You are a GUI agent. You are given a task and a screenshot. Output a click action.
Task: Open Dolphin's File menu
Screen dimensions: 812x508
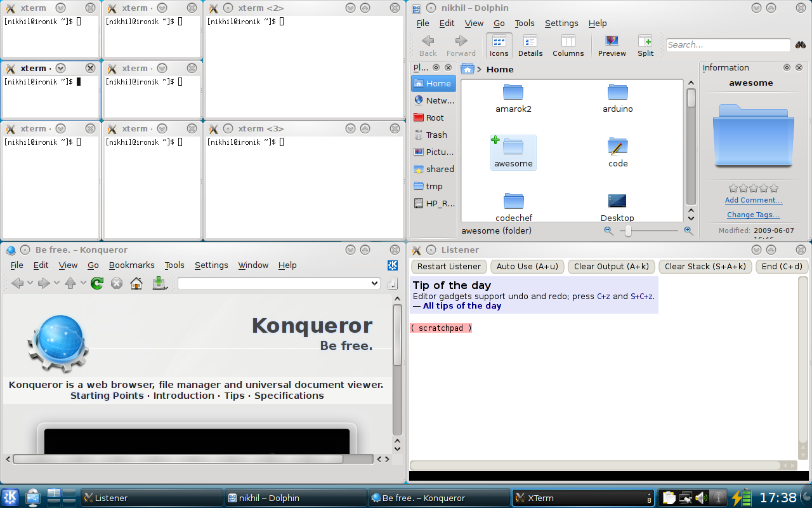click(x=423, y=23)
